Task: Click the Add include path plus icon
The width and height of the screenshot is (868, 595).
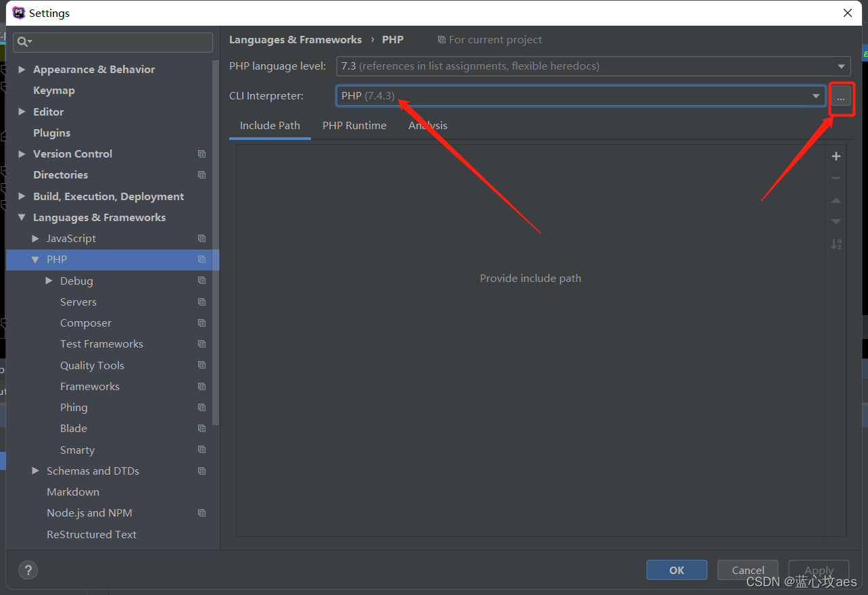Action: tap(836, 156)
